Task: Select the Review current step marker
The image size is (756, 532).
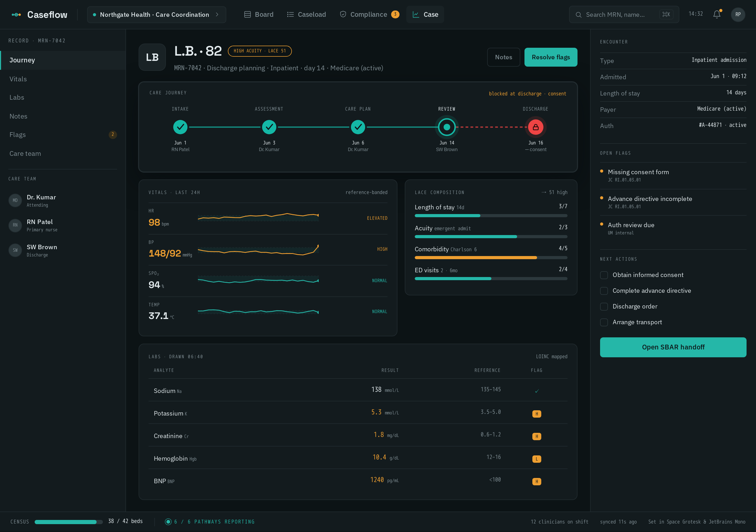Action: click(x=447, y=127)
